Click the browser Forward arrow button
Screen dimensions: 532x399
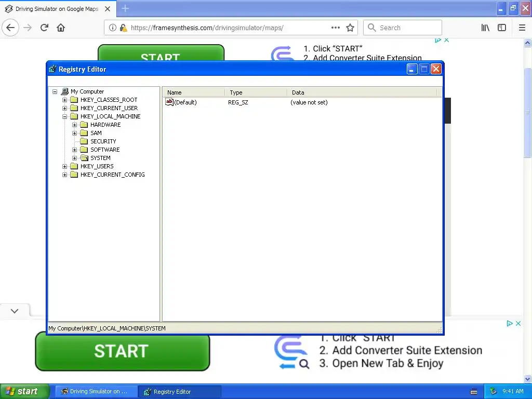[x=28, y=28]
